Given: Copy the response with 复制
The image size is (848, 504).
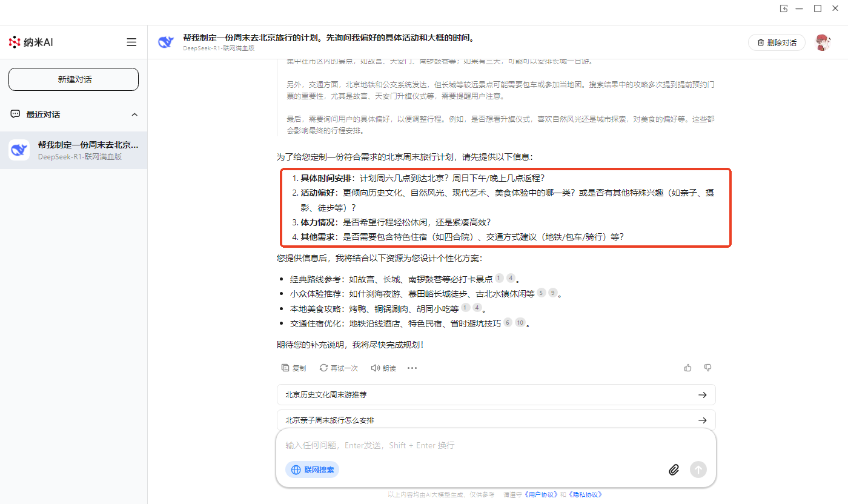Looking at the screenshot, I should (294, 368).
